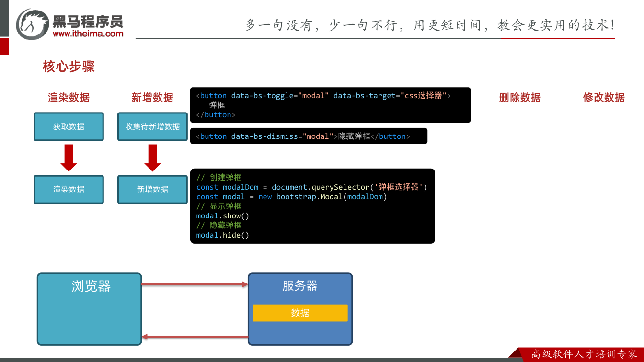This screenshot has width=644, height=362.
Task: Select the 修改数据 heading
Action: [604, 98]
